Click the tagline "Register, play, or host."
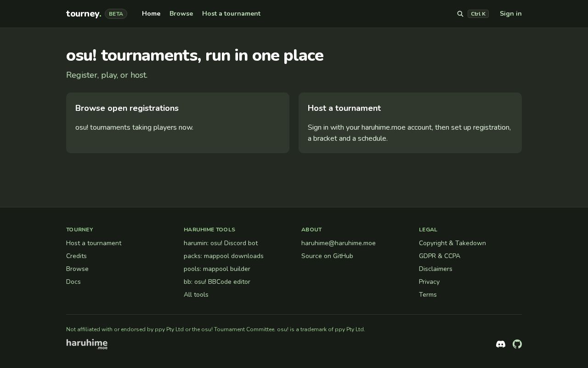 coord(107,75)
